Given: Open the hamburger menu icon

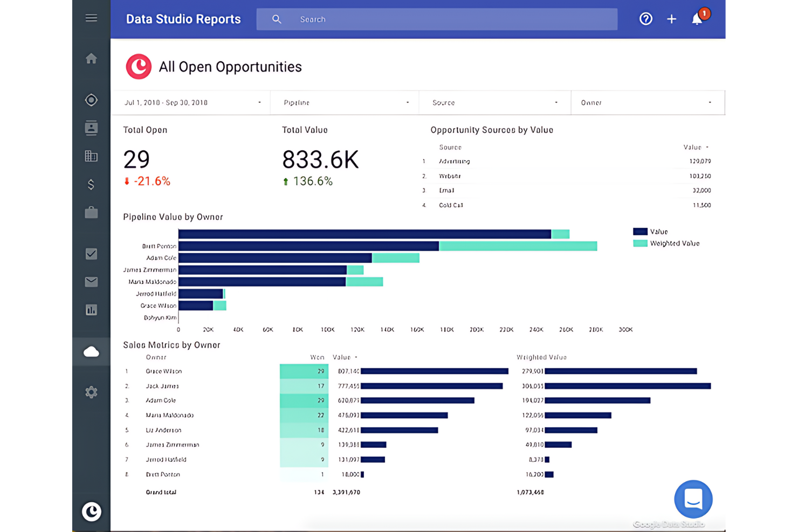Looking at the screenshot, I should 91,18.
